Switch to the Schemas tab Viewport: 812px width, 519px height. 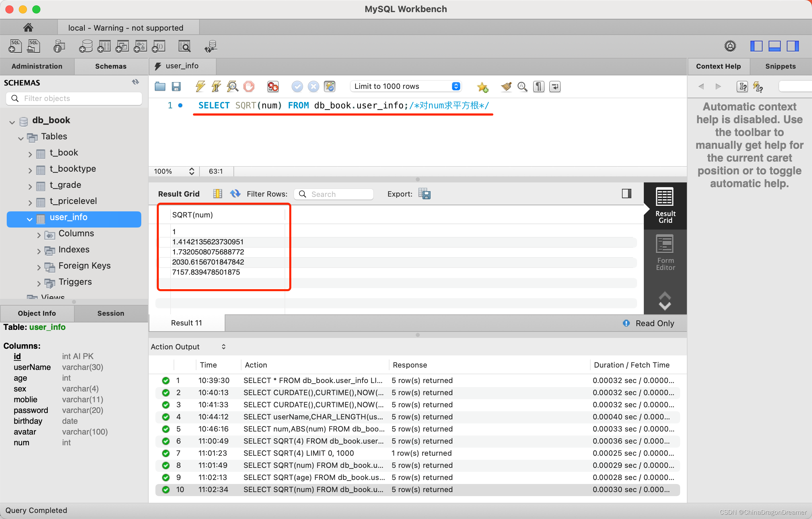(111, 66)
